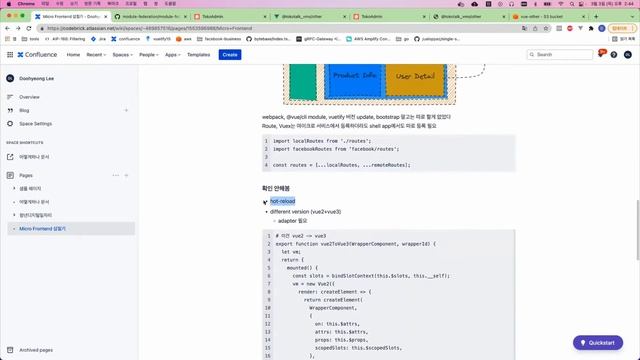Open the notifications bell icon
This screenshot has height=360, width=640.
[x=601, y=54]
